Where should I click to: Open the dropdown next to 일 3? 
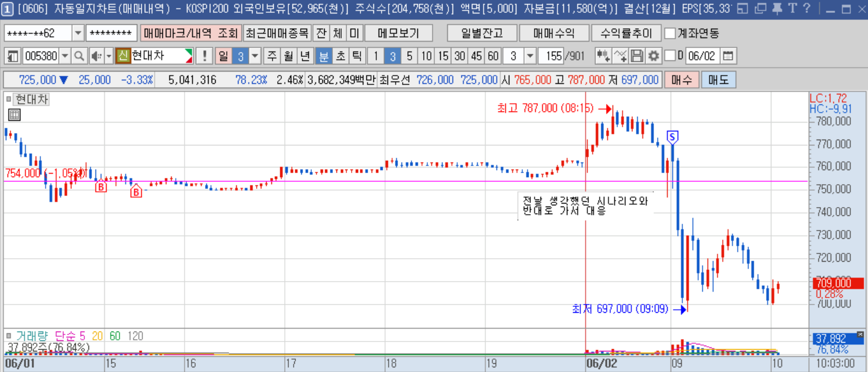click(255, 56)
